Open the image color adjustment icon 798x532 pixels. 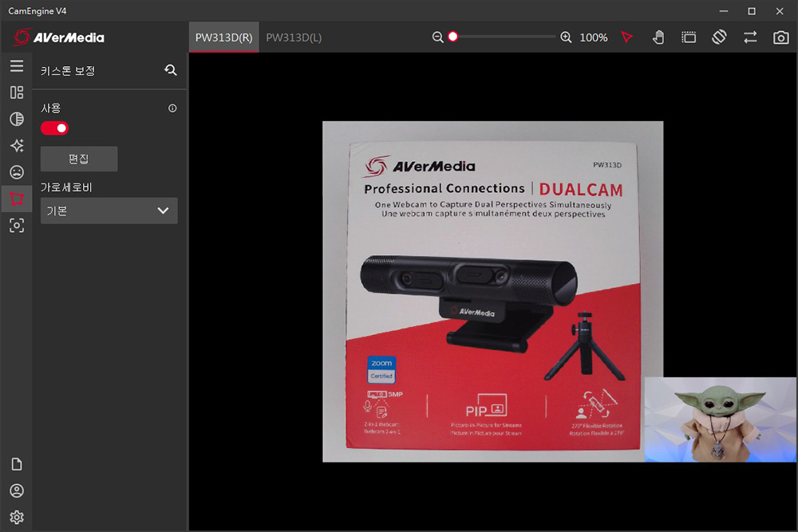(17, 119)
